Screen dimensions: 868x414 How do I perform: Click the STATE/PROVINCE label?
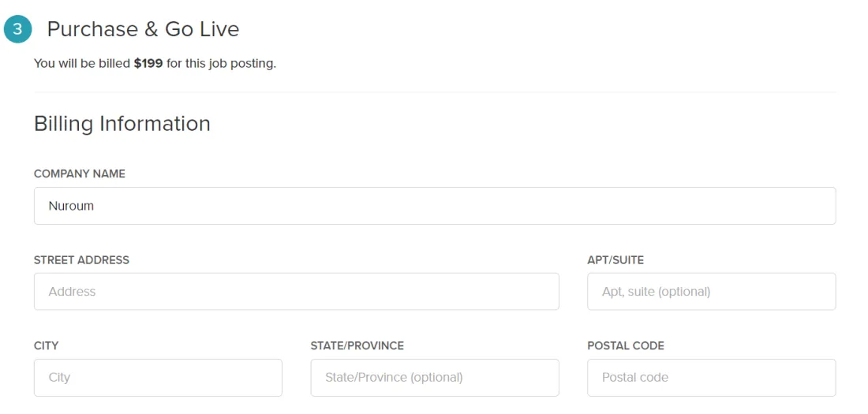coord(357,346)
